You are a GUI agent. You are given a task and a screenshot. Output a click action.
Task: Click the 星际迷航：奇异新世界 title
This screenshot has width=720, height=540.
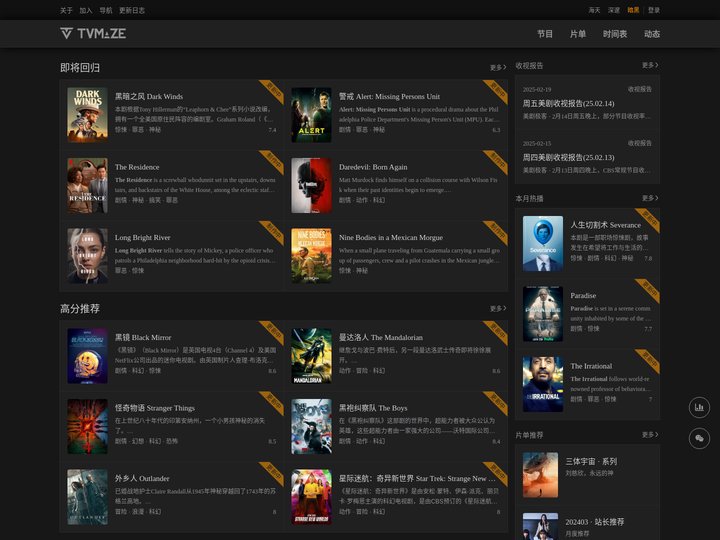click(417, 478)
